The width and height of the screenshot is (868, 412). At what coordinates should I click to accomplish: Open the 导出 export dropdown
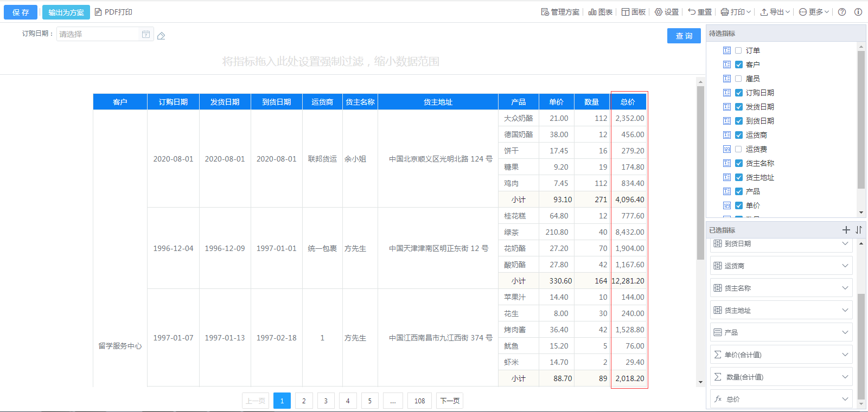click(x=775, y=12)
